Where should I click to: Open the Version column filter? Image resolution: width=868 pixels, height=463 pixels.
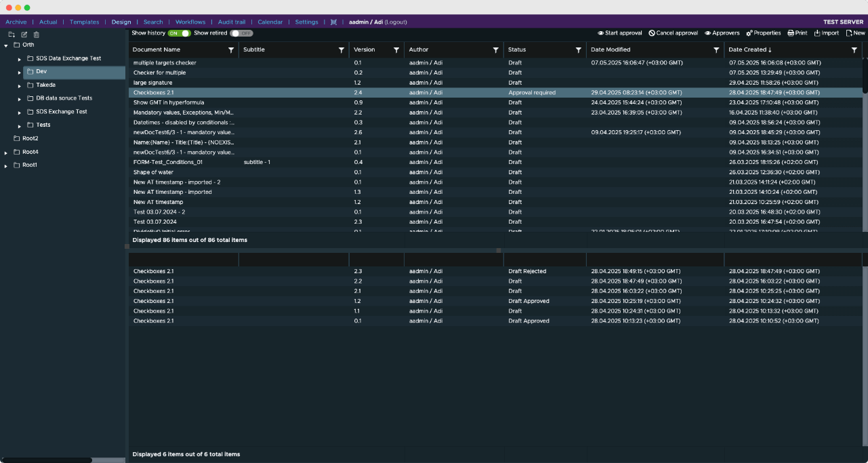click(396, 49)
